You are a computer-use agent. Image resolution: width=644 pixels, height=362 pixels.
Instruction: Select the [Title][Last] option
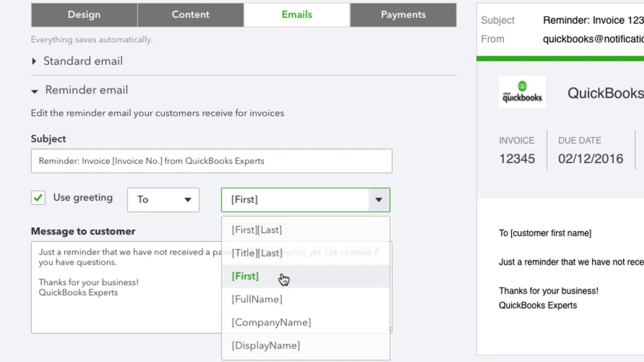click(x=257, y=253)
